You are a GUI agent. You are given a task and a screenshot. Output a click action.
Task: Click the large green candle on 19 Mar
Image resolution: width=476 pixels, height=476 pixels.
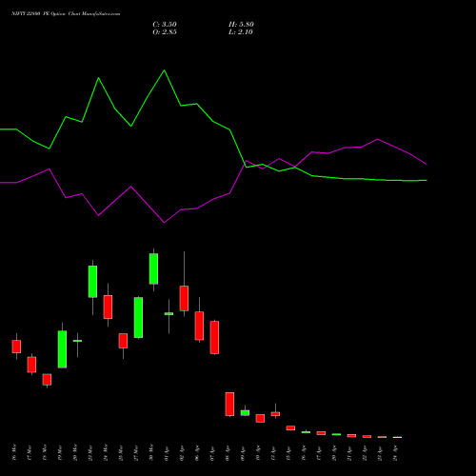pos(62,349)
